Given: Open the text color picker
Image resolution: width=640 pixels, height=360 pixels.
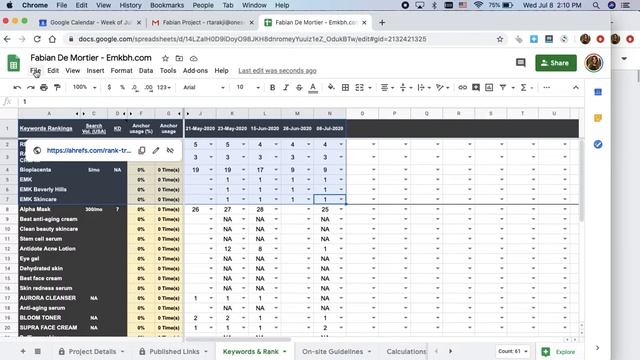Looking at the screenshot, I should click(313, 87).
